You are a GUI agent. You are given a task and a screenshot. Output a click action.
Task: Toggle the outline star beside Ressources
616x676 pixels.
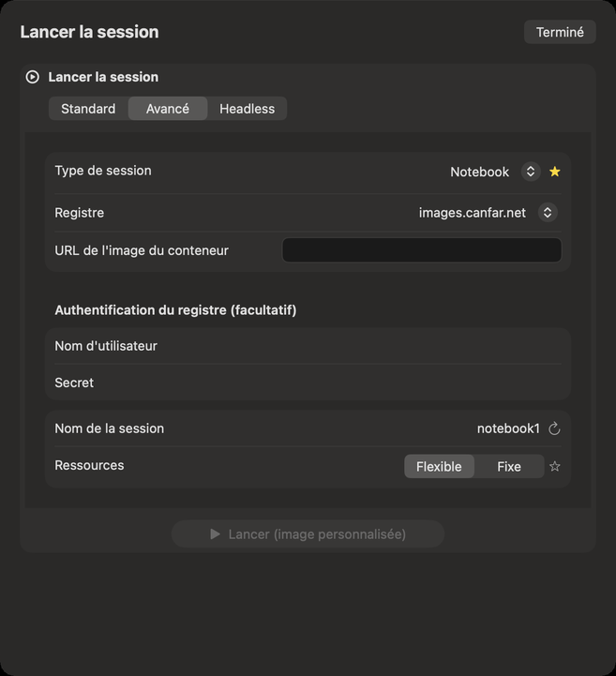[555, 466]
